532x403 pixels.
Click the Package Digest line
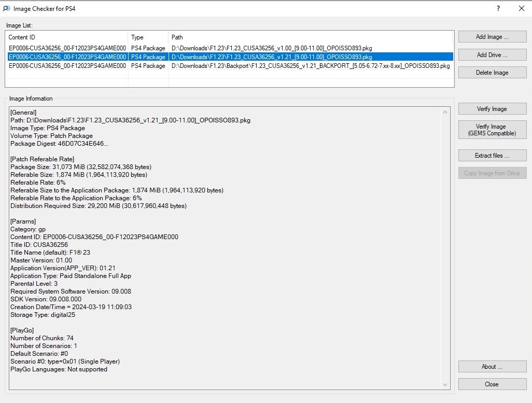click(59, 144)
